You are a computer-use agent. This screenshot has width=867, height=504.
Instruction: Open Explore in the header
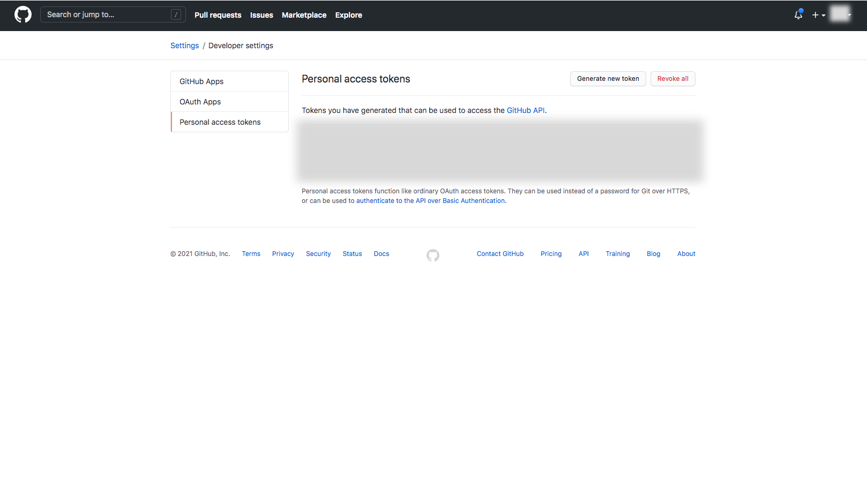pyautogui.click(x=348, y=15)
